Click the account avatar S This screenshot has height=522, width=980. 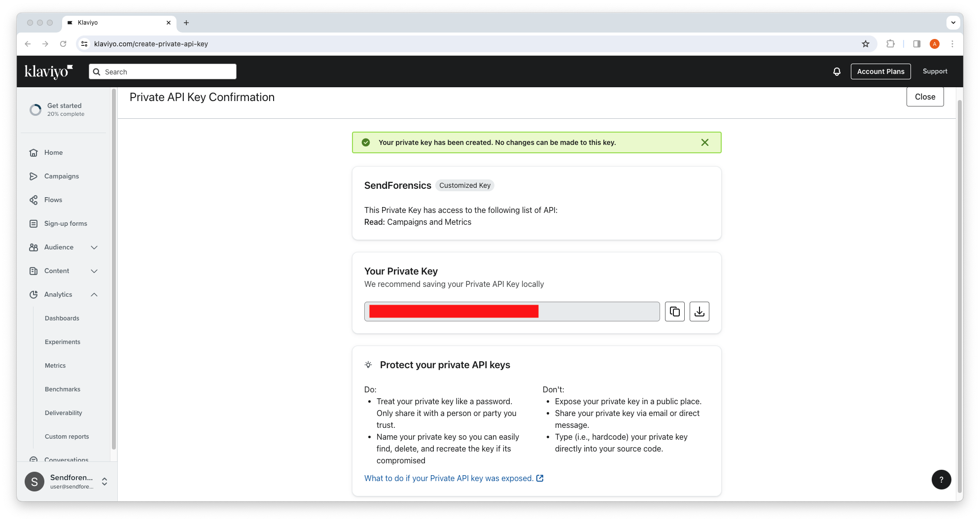point(35,482)
